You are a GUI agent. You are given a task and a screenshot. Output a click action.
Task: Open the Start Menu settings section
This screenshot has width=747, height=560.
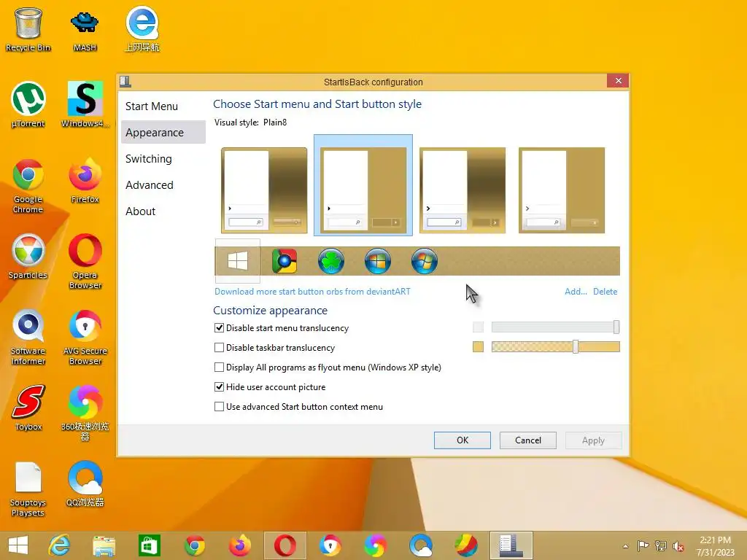coord(163,106)
